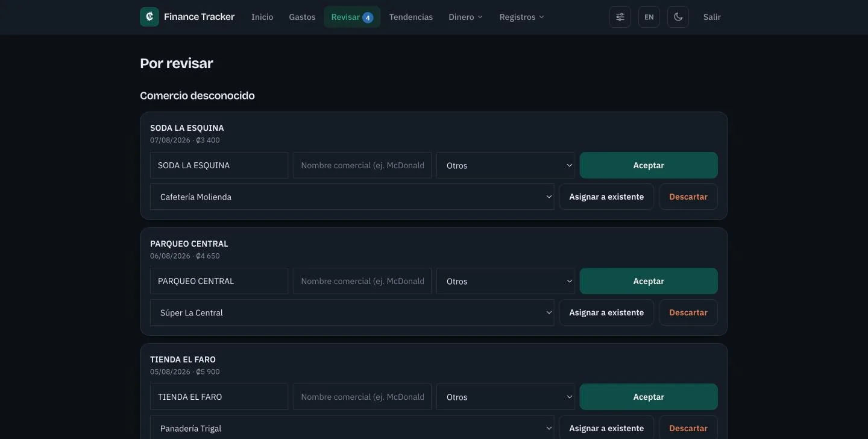Open category dropdown for PARQUEO CENTRAL
Screen dimensions: 868x439
[x=506, y=281]
